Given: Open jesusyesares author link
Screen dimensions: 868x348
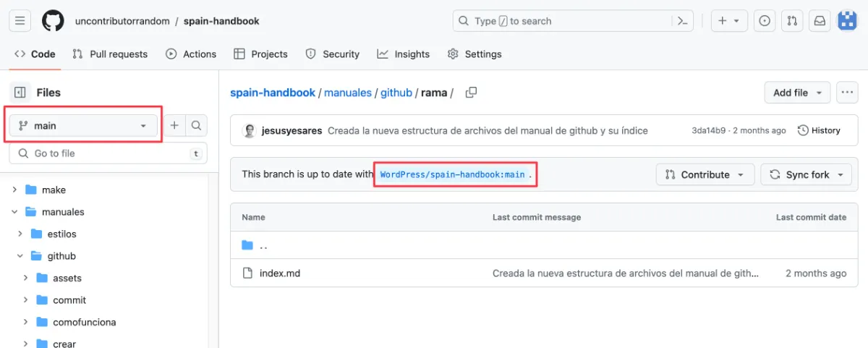Looking at the screenshot, I should 292,131.
